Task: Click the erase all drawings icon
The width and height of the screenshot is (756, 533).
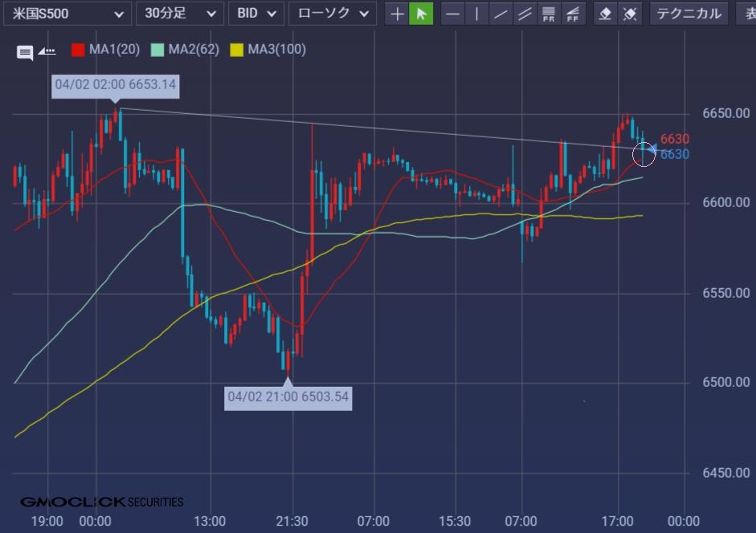Action: (x=630, y=14)
